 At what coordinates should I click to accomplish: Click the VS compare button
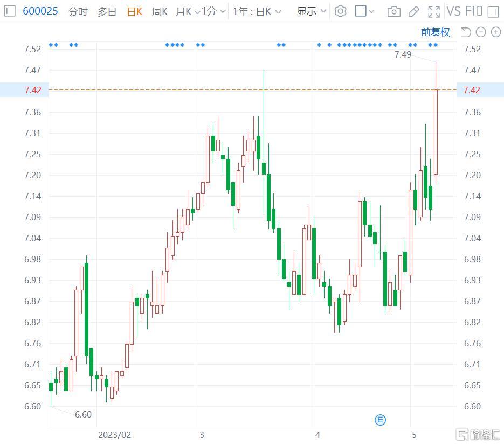[453, 11]
